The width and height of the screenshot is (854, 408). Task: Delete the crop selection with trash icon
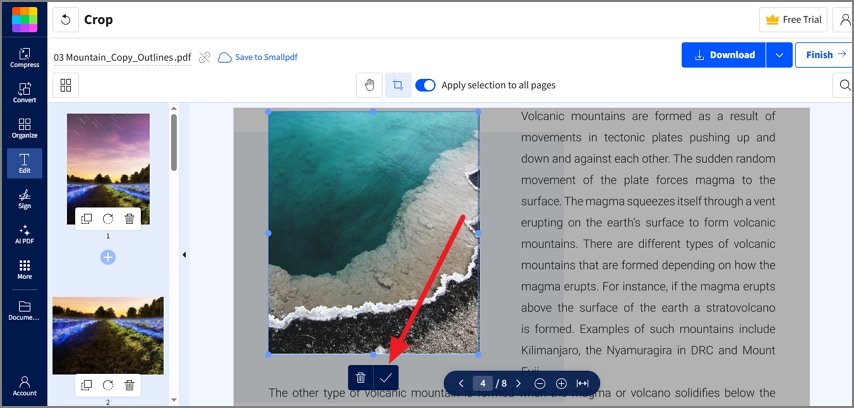click(x=361, y=377)
